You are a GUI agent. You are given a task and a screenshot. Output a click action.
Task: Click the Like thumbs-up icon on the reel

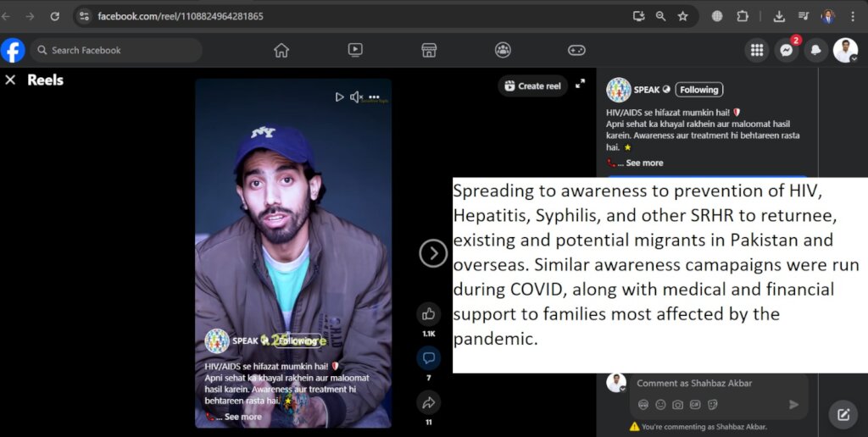pos(428,314)
